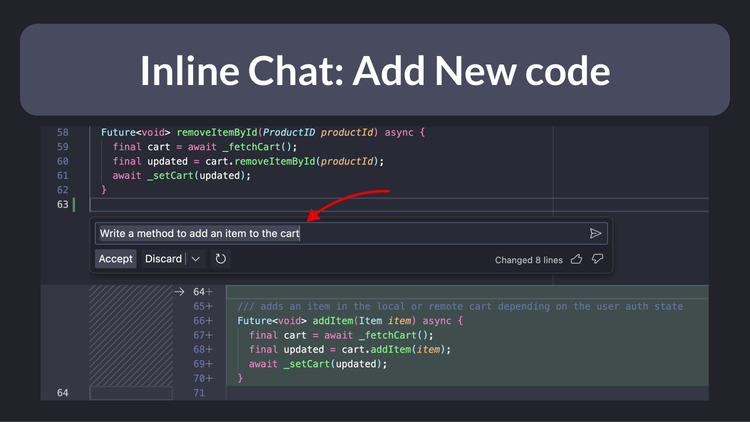Click the thumbs down feedback icon
Screen dimensions: 750x422
click(x=597, y=259)
